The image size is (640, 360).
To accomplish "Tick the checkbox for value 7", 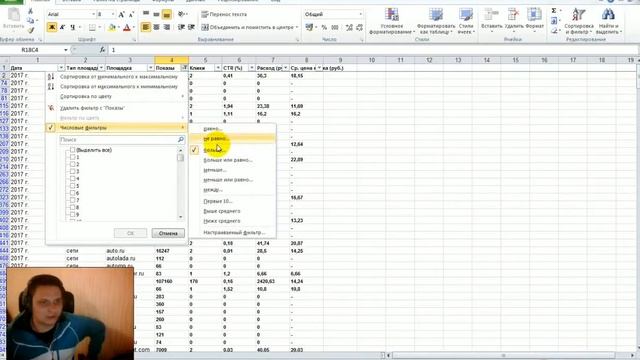I will [x=73, y=200].
